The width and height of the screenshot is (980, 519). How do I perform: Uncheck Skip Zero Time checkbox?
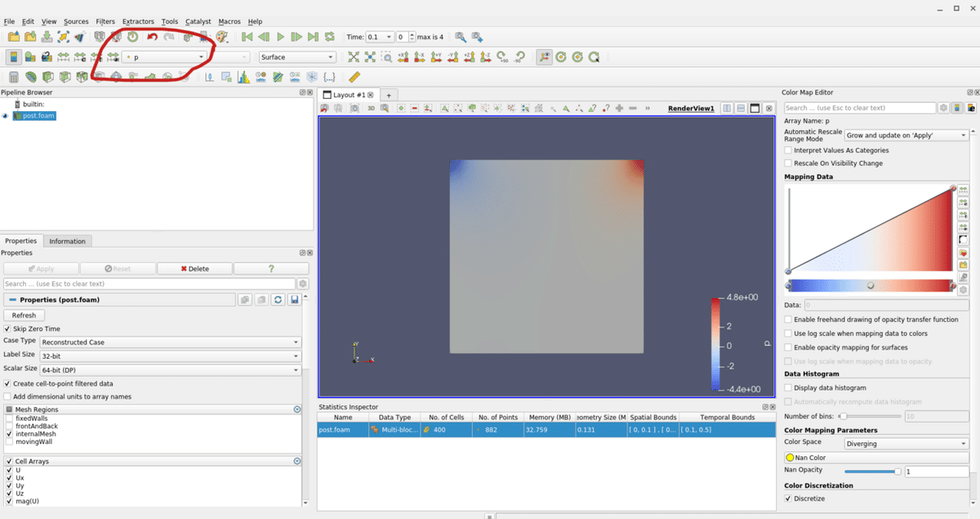pyautogui.click(x=8, y=329)
